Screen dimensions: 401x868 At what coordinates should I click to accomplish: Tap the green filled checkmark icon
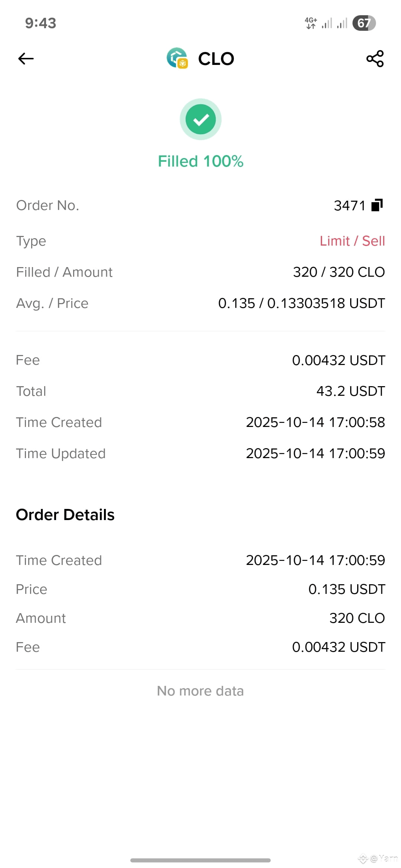200,119
